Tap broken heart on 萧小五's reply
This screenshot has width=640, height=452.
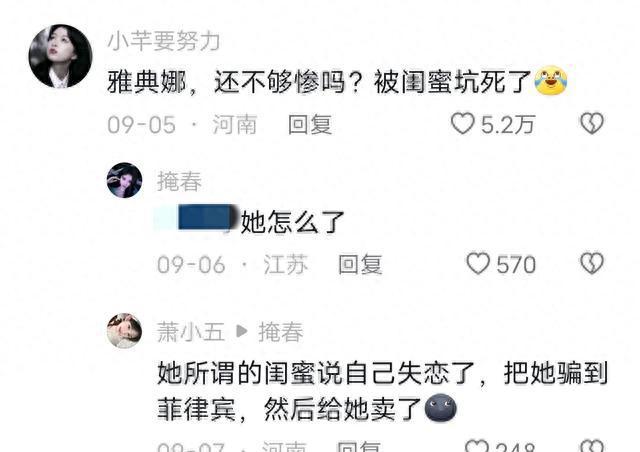point(592,446)
